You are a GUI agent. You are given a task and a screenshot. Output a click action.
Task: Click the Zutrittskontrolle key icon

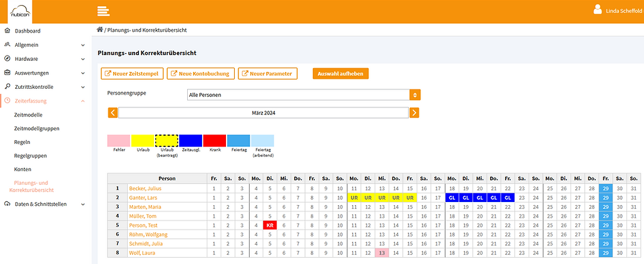pos(7,86)
